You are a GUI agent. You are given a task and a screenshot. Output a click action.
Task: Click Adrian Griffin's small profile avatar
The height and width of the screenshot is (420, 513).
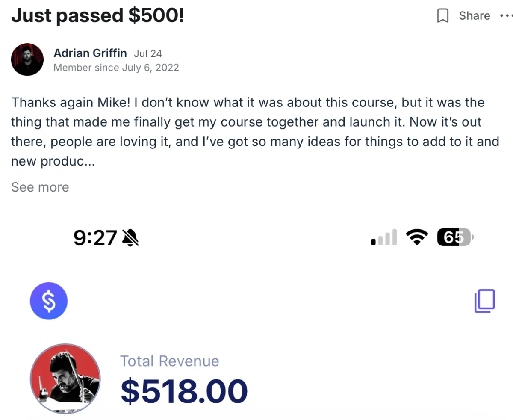pyautogui.click(x=27, y=59)
